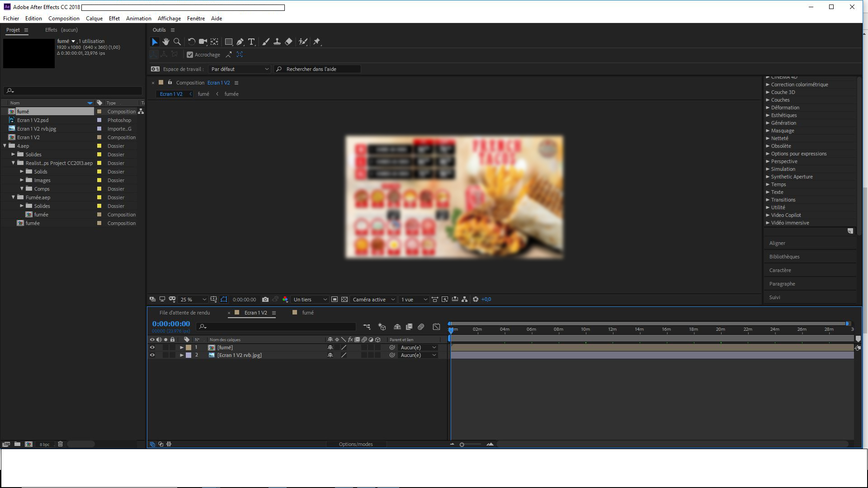Click the trash icon in Project panel
This screenshot has width=868, height=488.
click(x=60, y=444)
